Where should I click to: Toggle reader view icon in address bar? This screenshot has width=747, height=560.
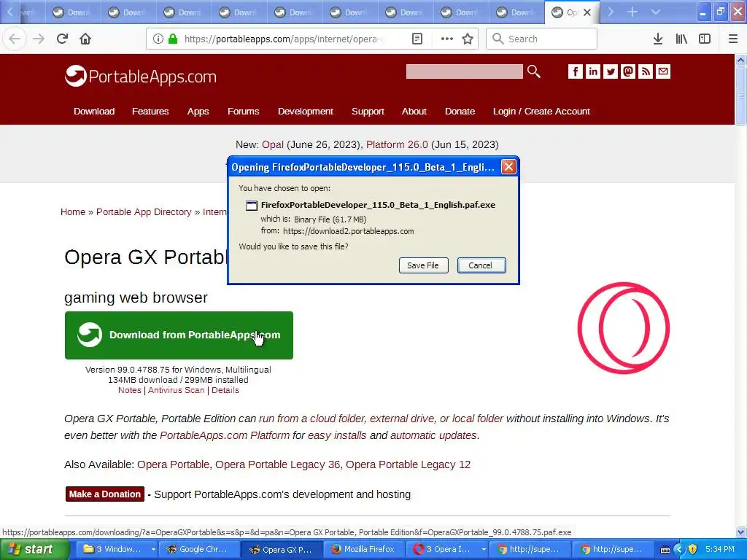point(417,39)
